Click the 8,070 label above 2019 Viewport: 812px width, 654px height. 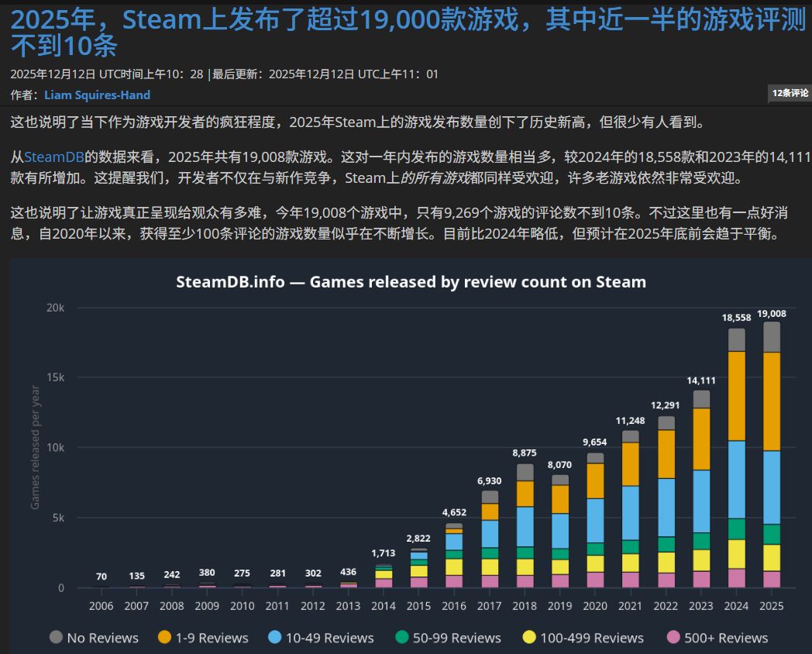(560, 465)
